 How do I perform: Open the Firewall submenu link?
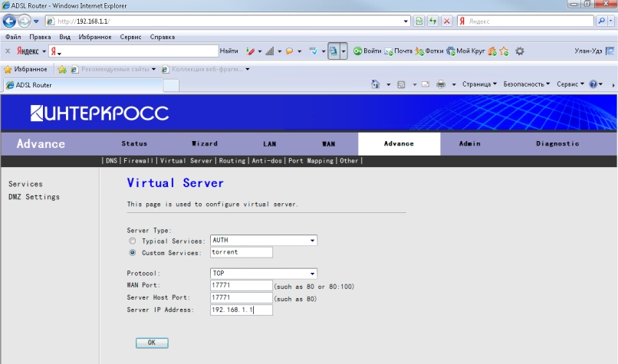138,161
